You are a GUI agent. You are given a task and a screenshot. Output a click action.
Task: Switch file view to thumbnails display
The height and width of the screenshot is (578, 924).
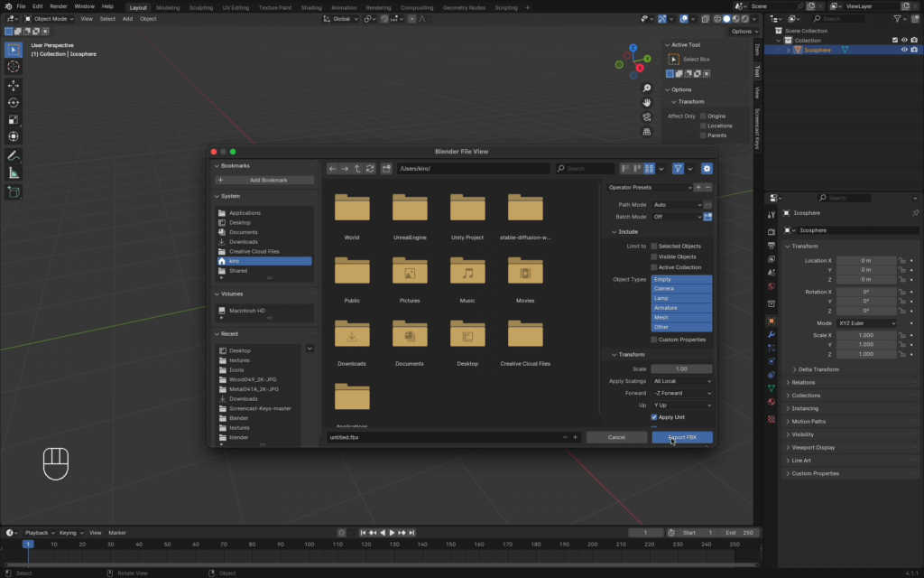point(649,169)
